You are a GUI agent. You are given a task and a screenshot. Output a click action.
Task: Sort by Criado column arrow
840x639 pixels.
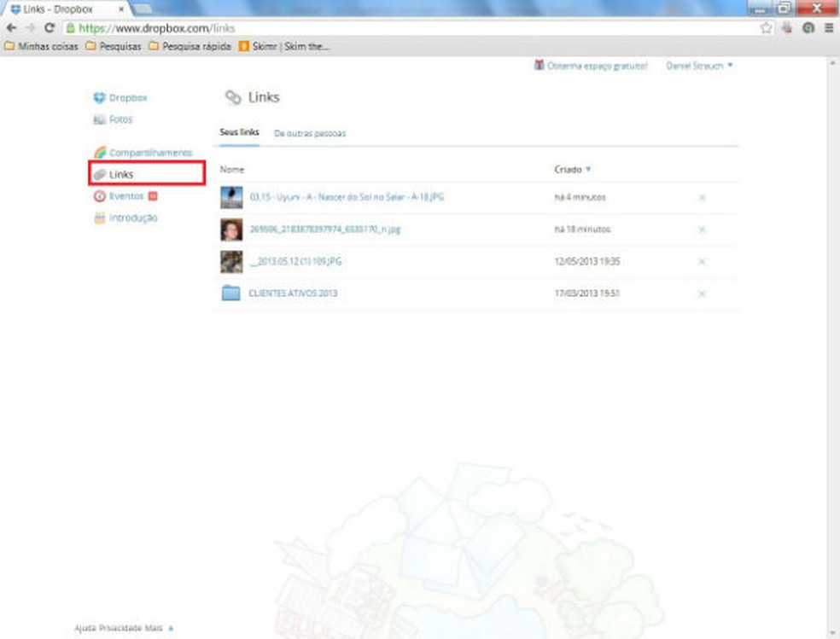[588, 169]
